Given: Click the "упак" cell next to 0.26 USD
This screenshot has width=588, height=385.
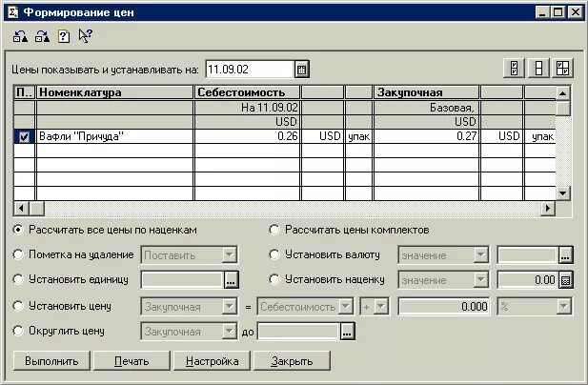Looking at the screenshot, I should pos(359,136).
